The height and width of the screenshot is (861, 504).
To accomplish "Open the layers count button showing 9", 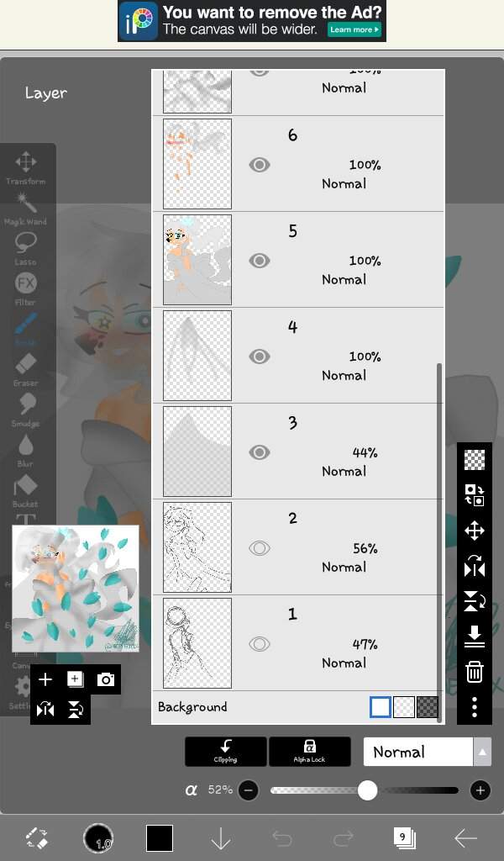I will [404, 837].
